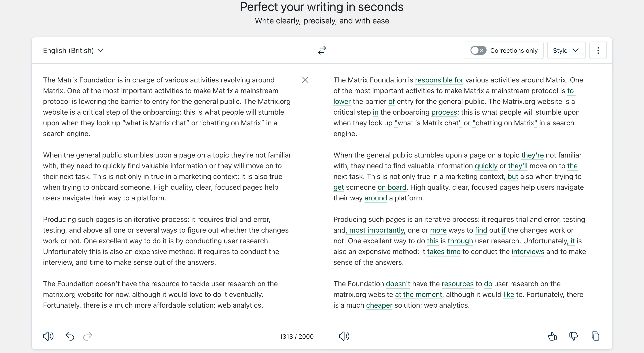Image resolution: width=644 pixels, height=353 pixels.
Task: Select the 'cheaper' word suggestion
Action: [379, 305]
